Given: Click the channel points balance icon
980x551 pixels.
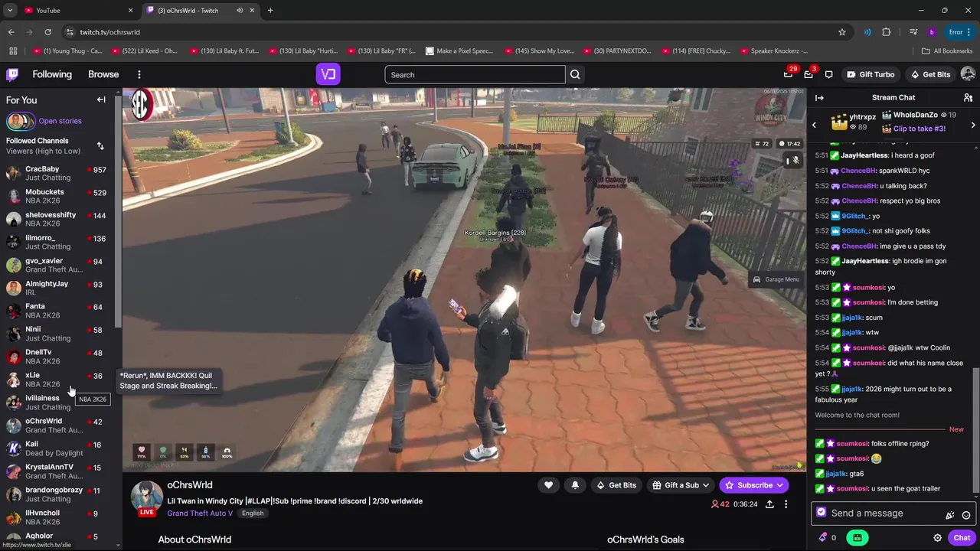Looking at the screenshot, I should pyautogui.click(x=823, y=538).
